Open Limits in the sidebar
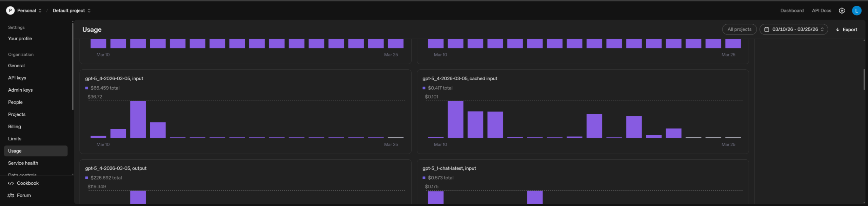 coord(15,139)
